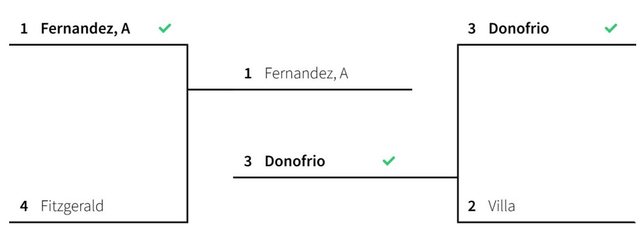Click the line beneath the finalist Donofrio
The height and width of the screenshot is (236, 644).
pos(346,177)
